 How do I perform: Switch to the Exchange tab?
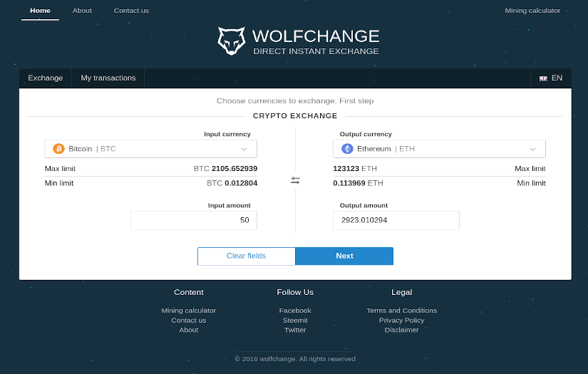[x=46, y=78]
